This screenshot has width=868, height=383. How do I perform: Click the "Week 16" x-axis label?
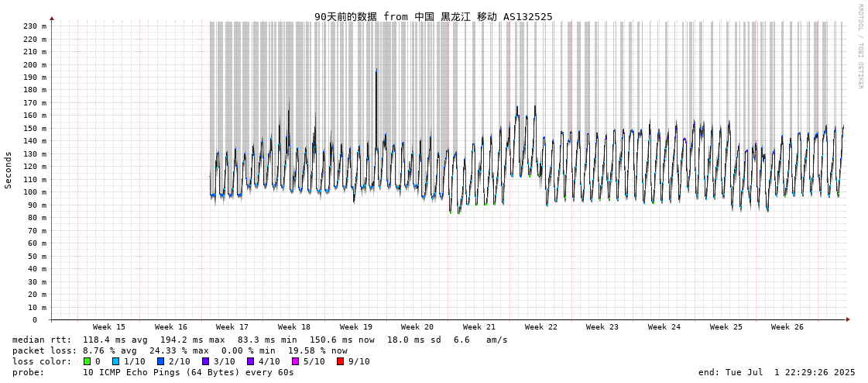click(171, 327)
